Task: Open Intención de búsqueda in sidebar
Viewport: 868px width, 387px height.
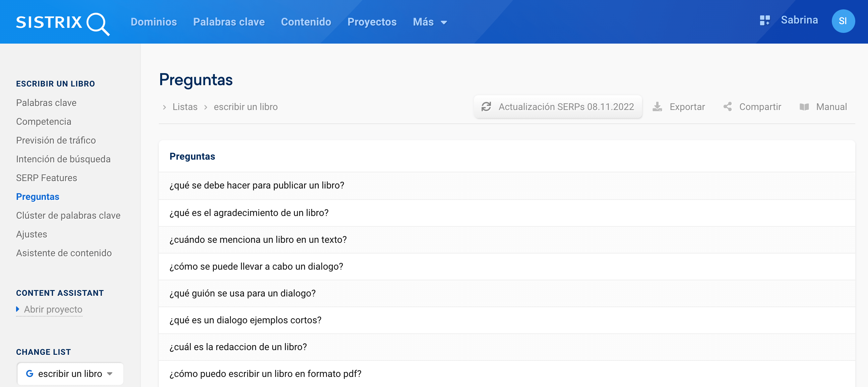Action: [x=63, y=159]
